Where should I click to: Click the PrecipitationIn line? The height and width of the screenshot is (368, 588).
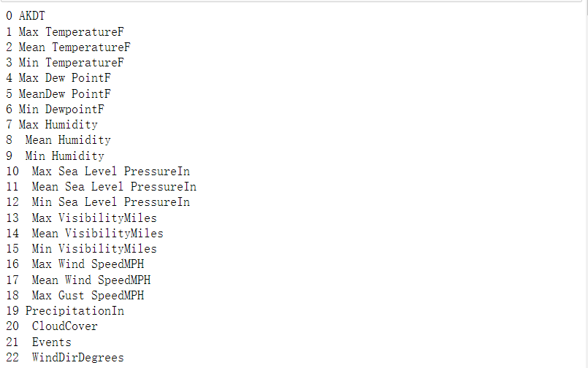click(75, 311)
